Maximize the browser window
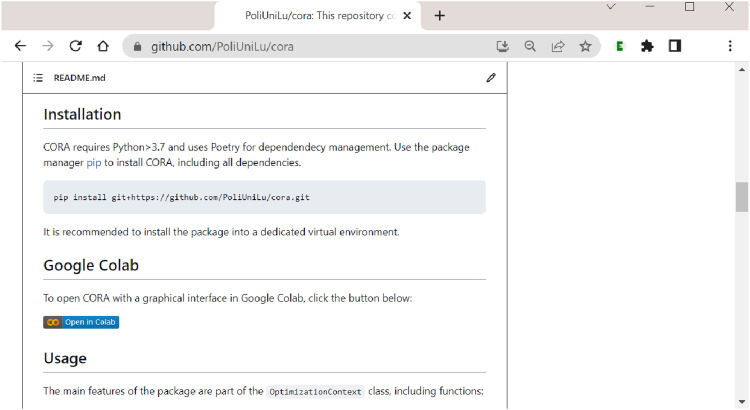Viewport: 750px width, 410px height. click(689, 7)
